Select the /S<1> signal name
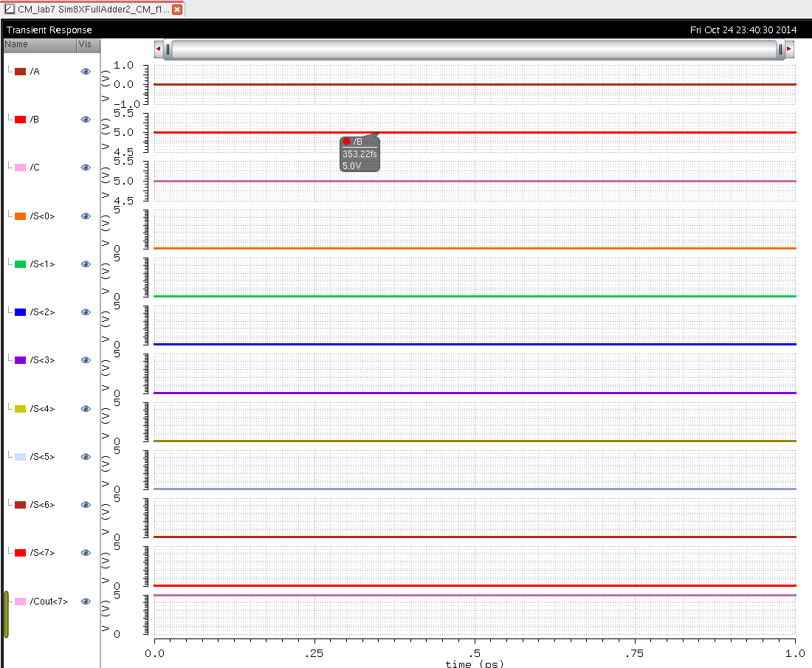 point(43,264)
